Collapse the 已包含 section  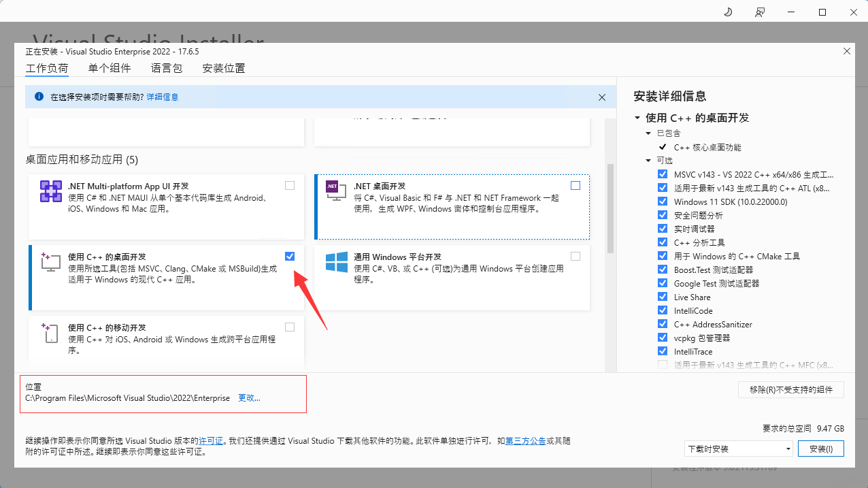point(649,133)
